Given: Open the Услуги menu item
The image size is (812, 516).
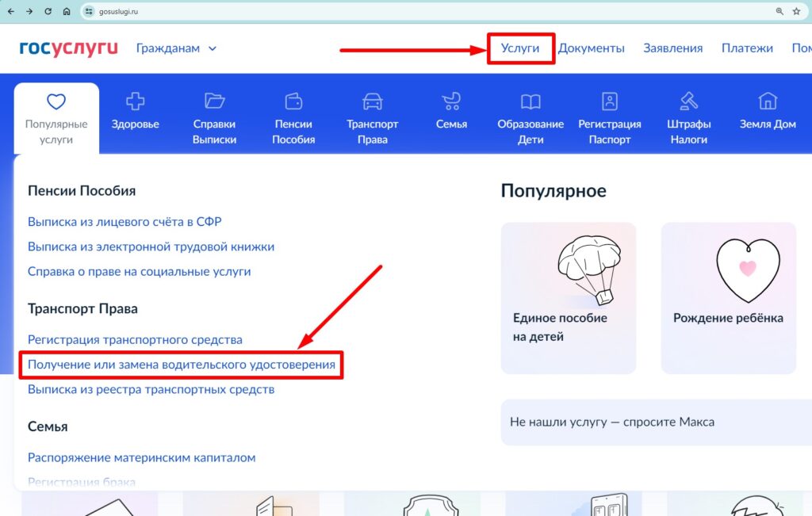Looking at the screenshot, I should [x=520, y=48].
